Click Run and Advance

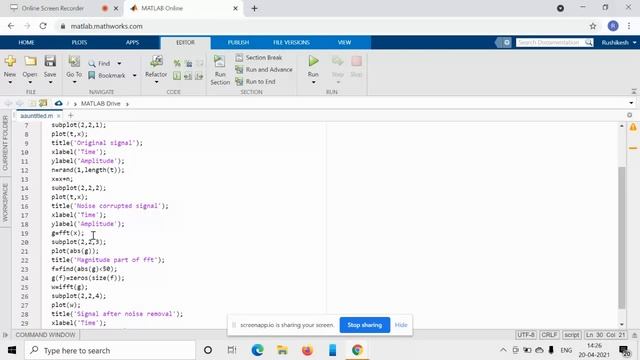[x=264, y=70]
